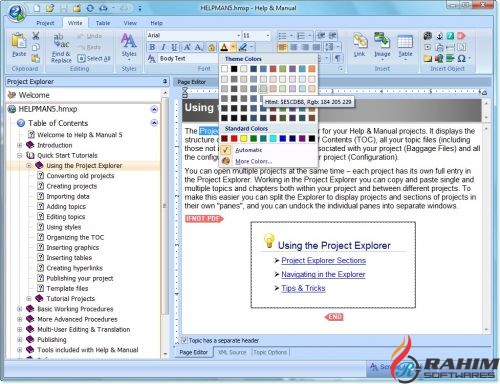Image resolution: width=500 pixels, height=384 pixels.
Task: Collapse the HELPMAN5.hmxp project section
Action: 154,109
